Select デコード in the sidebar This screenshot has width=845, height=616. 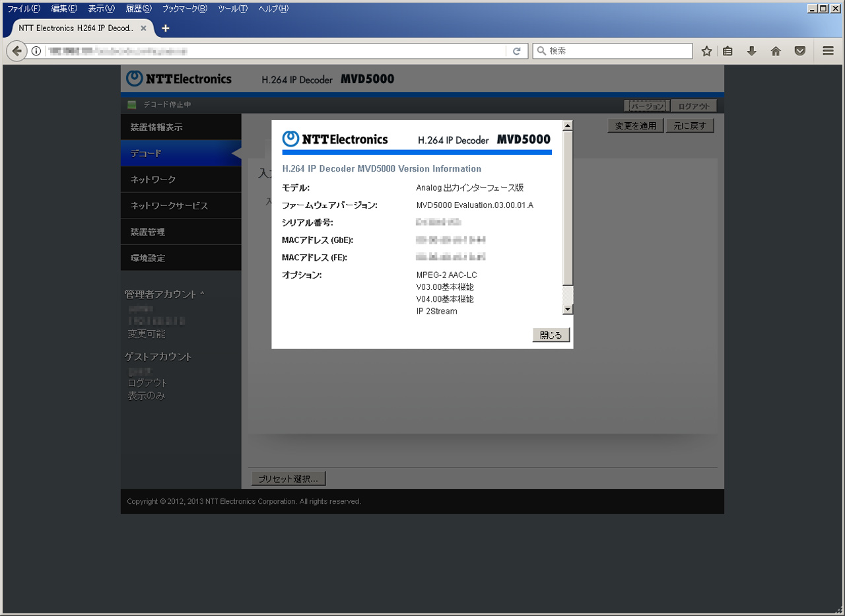coord(181,153)
